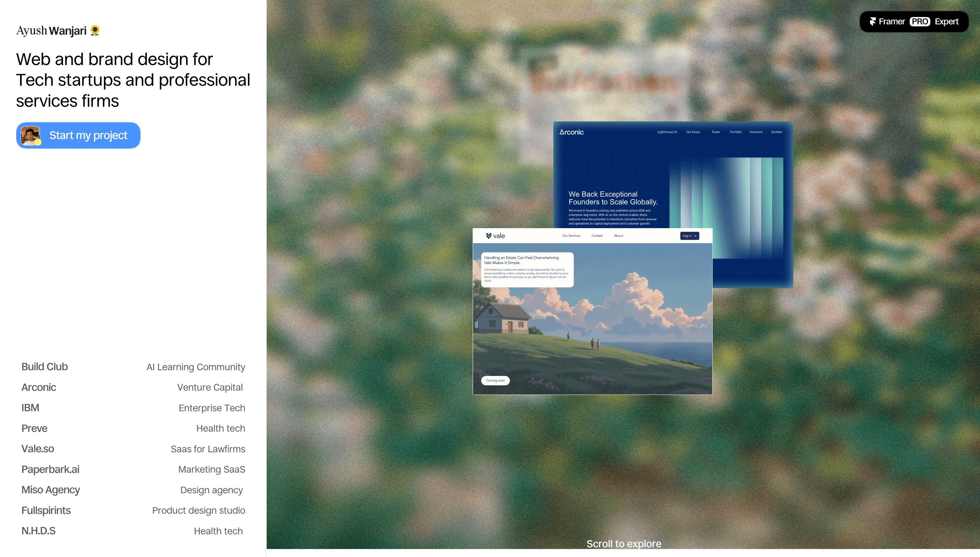Screen dimensions: 980x557
Task: Click the Log in button in Vale preview
Action: [690, 236]
